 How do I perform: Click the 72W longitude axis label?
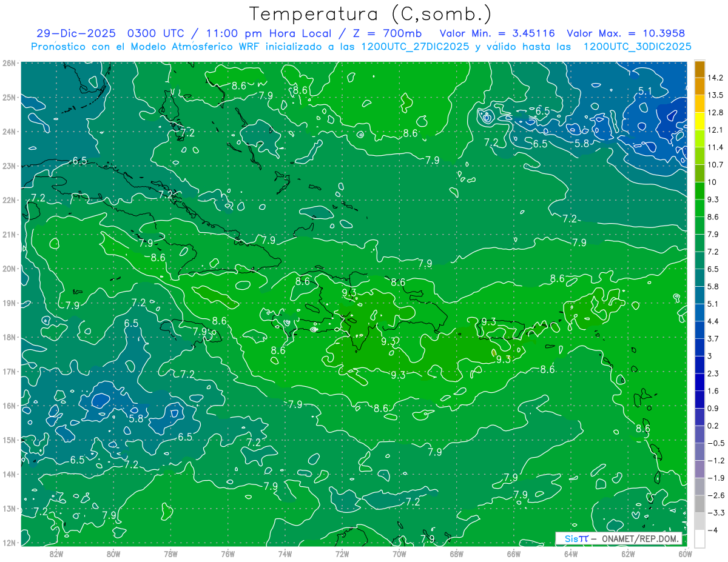point(342,553)
